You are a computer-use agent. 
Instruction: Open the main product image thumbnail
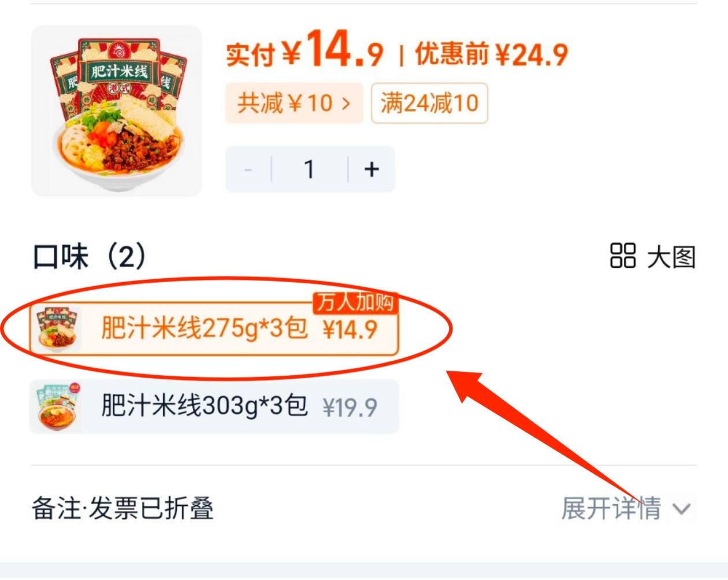[117, 111]
